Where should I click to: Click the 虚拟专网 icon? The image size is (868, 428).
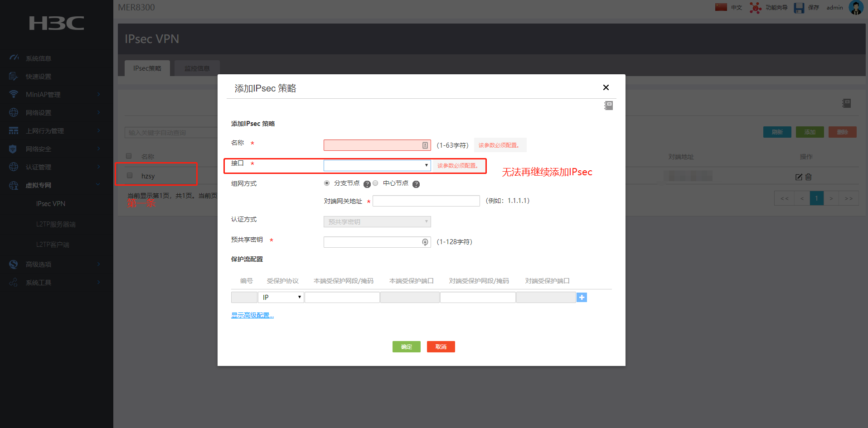coord(14,185)
